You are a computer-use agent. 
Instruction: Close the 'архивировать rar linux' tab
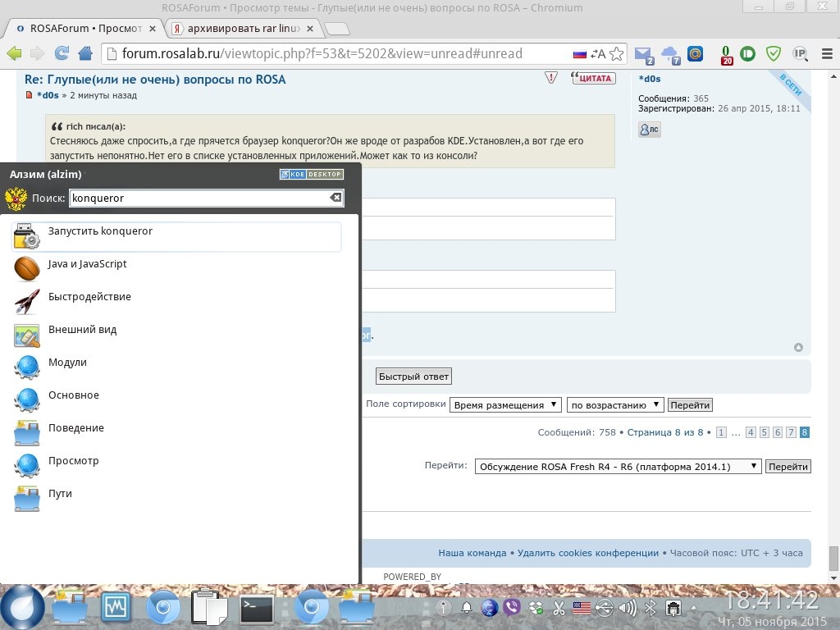pos(309,29)
